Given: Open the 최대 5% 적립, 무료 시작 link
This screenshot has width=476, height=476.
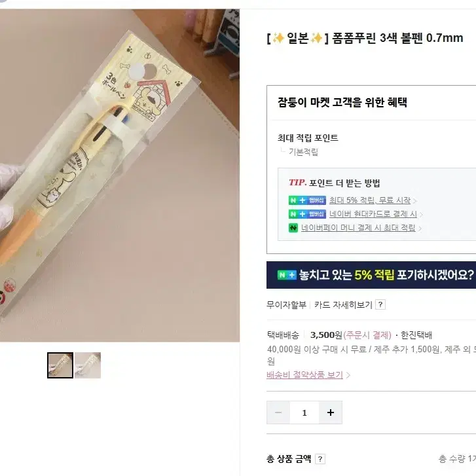Looking at the screenshot, I should (370, 200).
